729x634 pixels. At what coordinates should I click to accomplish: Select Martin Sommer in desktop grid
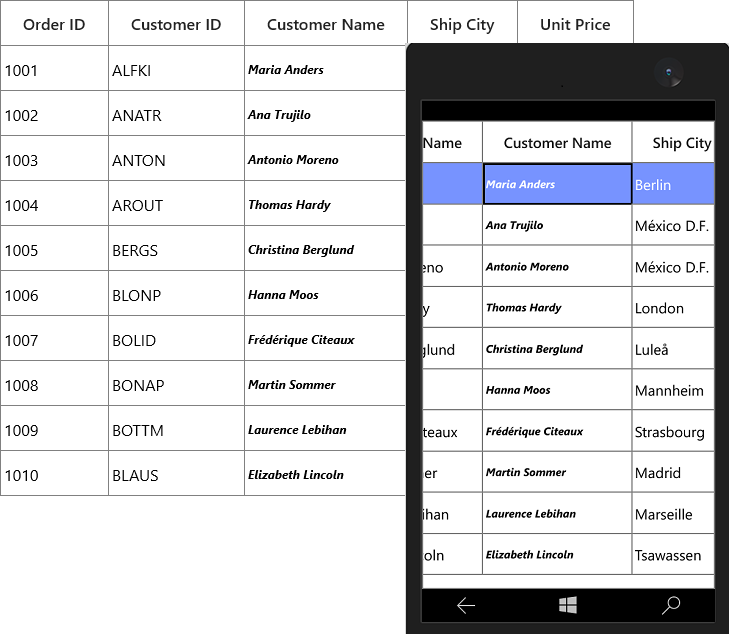click(x=325, y=384)
